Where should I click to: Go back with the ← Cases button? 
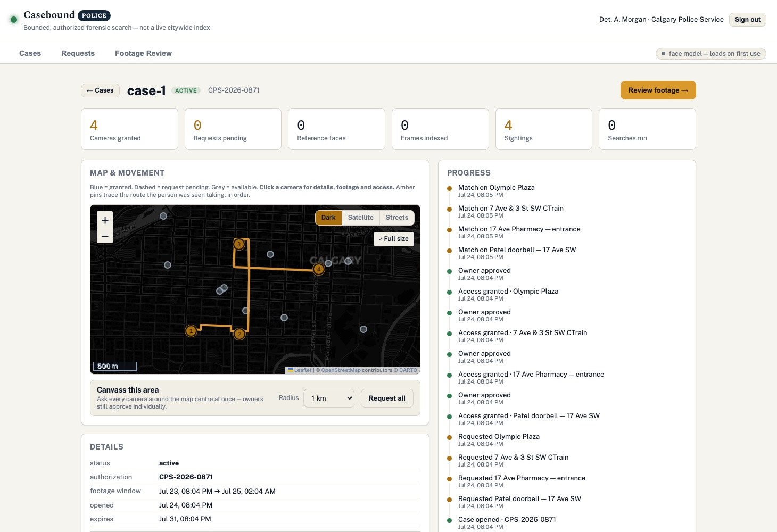click(100, 90)
